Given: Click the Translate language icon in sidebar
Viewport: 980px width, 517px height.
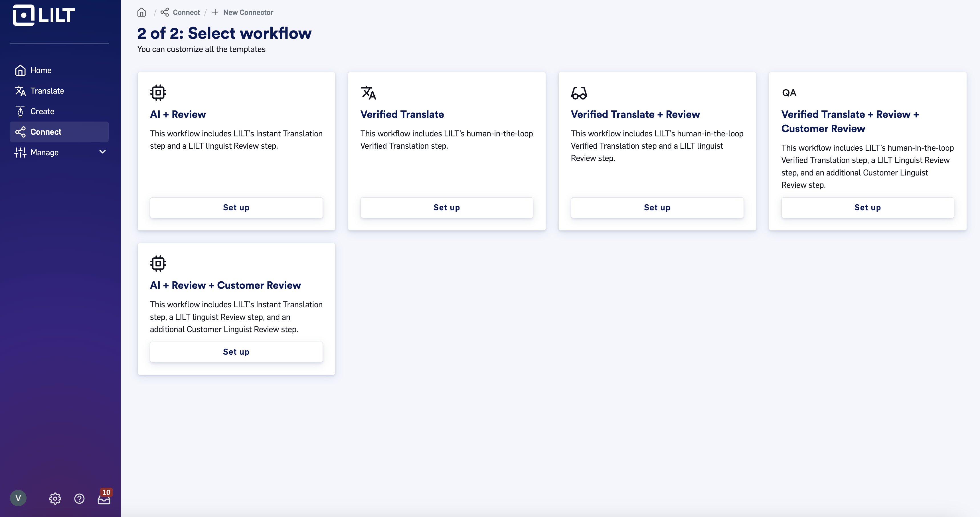Looking at the screenshot, I should [20, 91].
